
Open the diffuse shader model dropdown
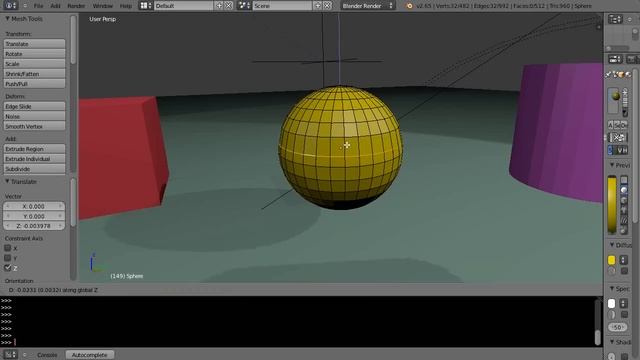coord(623,260)
